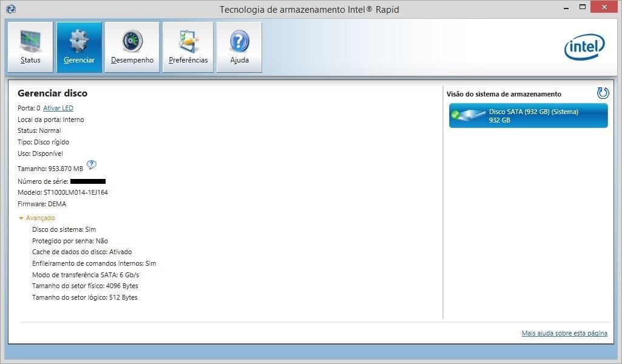Maximize the Intel Rapid window

(x=583, y=7)
